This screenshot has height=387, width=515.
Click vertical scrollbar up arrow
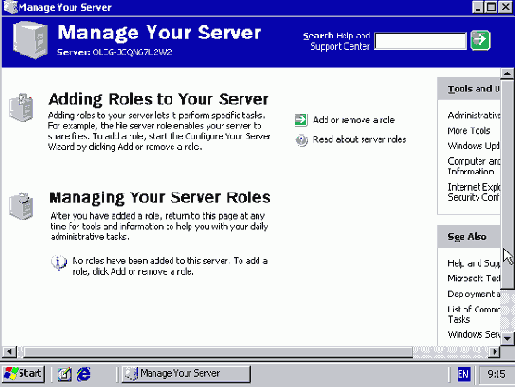point(507,74)
